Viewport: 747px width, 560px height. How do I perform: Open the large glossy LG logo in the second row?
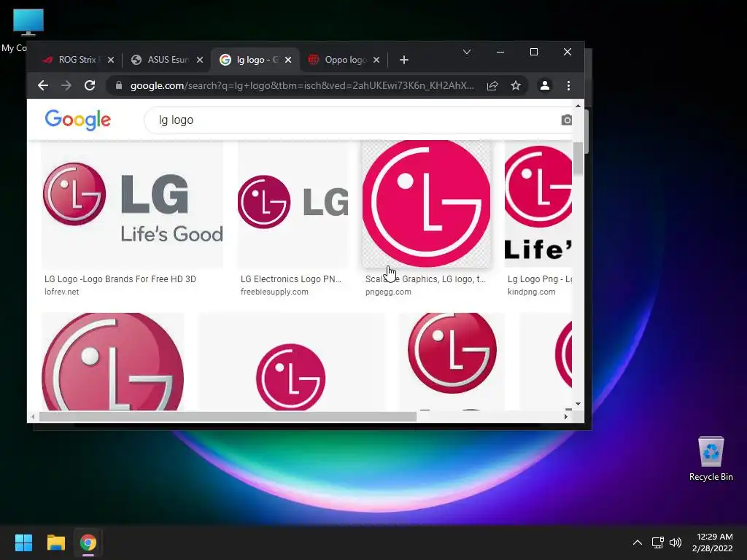tap(113, 362)
